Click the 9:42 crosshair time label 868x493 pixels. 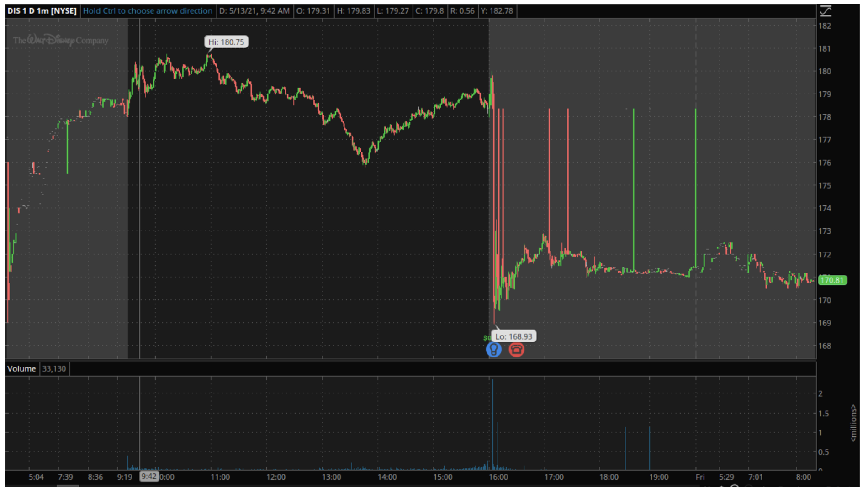(148, 477)
